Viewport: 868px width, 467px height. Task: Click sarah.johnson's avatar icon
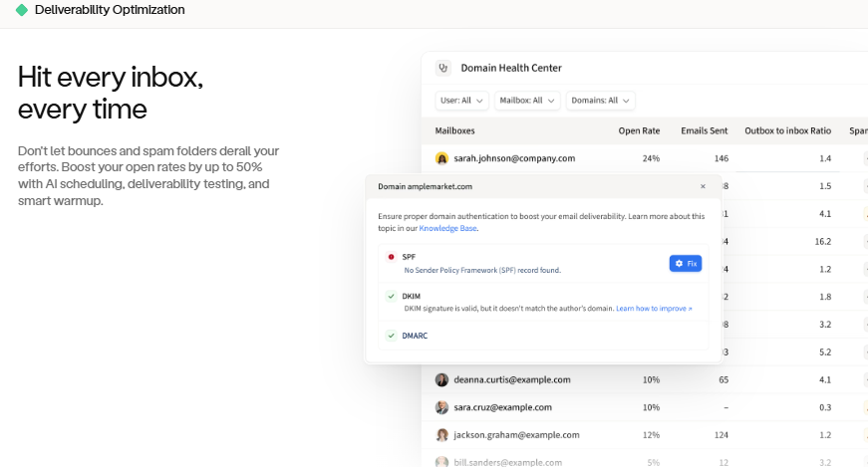coord(442,158)
